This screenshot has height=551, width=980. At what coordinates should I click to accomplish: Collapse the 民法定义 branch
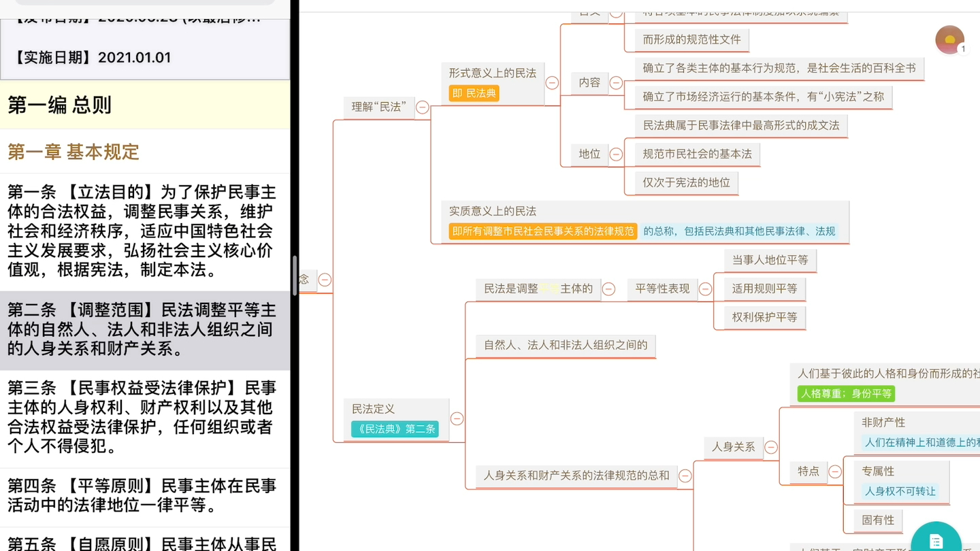point(457,419)
